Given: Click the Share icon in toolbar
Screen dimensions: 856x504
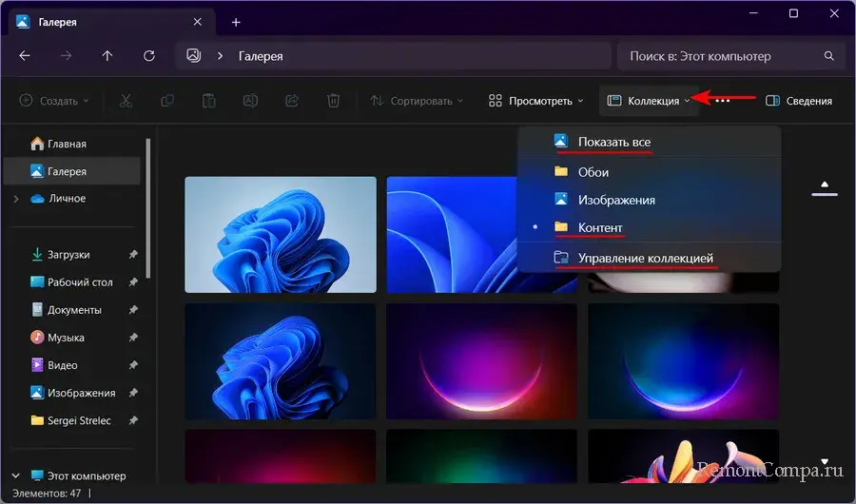Looking at the screenshot, I should (x=292, y=100).
